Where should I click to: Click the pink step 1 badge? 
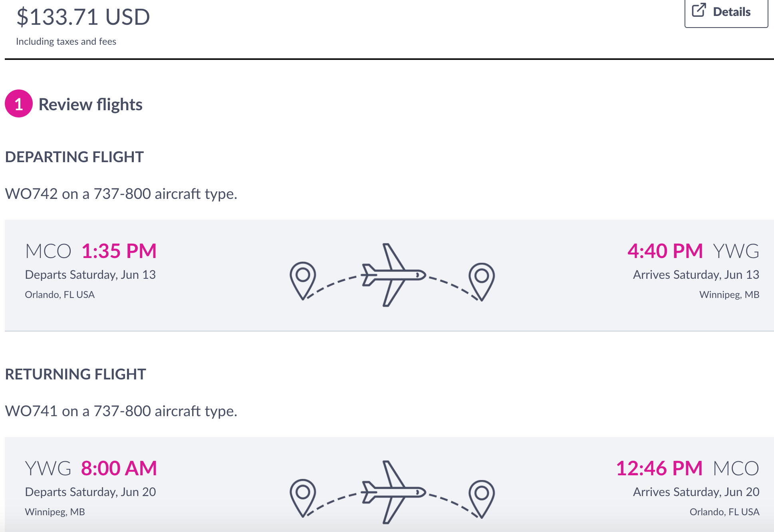tap(18, 104)
